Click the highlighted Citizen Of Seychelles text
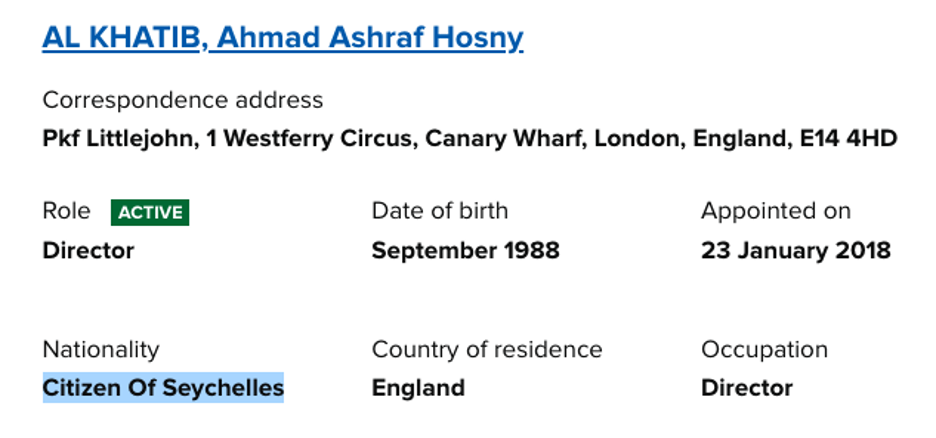The image size is (936, 438). click(x=163, y=387)
